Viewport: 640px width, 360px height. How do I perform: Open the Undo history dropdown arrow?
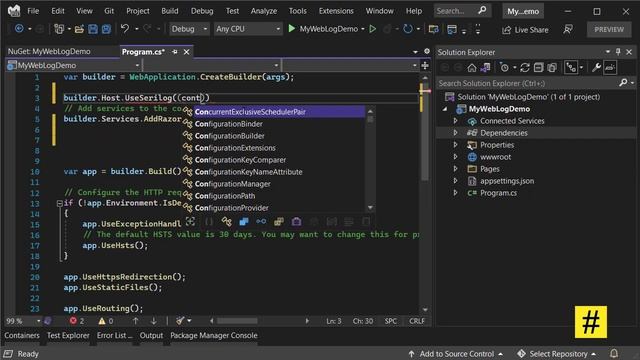click(136, 29)
